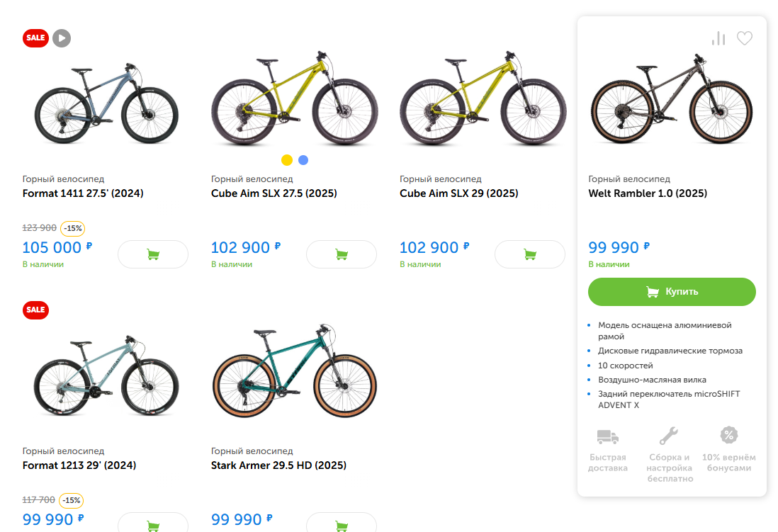Viewport: 778px width, 532px height.
Task: Open Welt Rambler 1.0 (2025) product link
Action: click(648, 193)
